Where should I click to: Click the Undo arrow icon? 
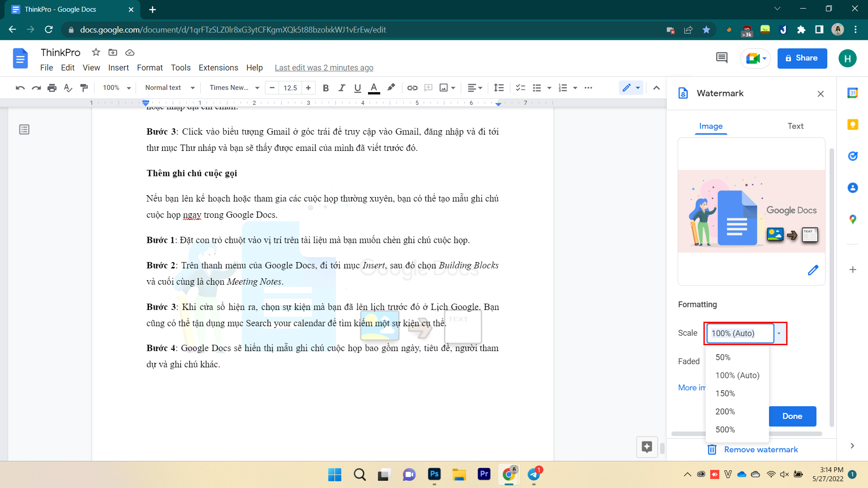(x=20, y=88)
